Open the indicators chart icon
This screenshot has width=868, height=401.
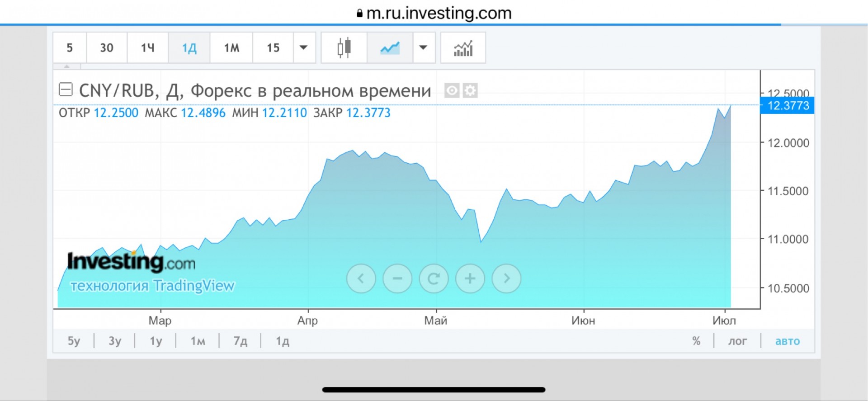(463, 47)
